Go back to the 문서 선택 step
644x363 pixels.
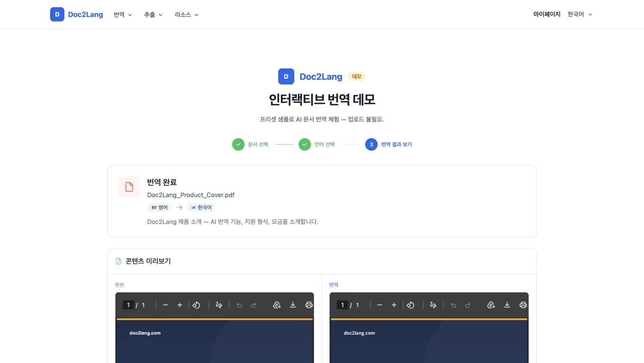[250, 144]
